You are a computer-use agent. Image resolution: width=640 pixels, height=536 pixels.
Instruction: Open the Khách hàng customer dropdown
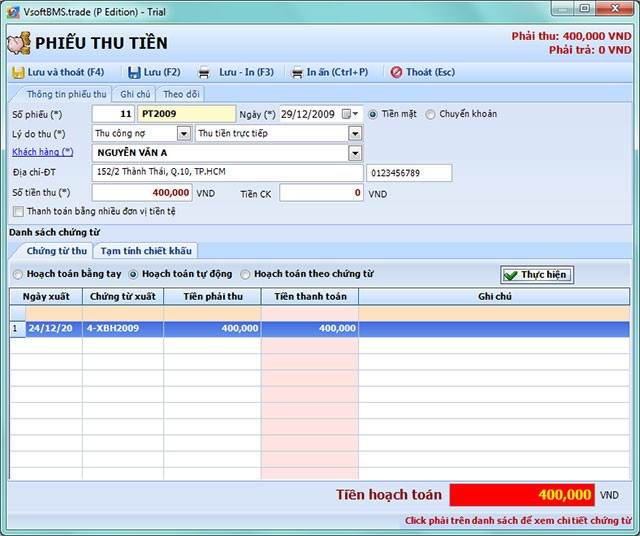(x=354, y=153)
